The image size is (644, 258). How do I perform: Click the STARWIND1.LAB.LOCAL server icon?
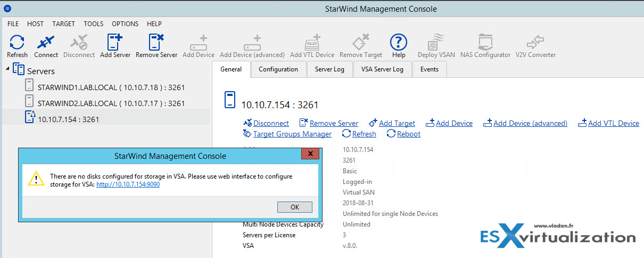tap(29, 86)
